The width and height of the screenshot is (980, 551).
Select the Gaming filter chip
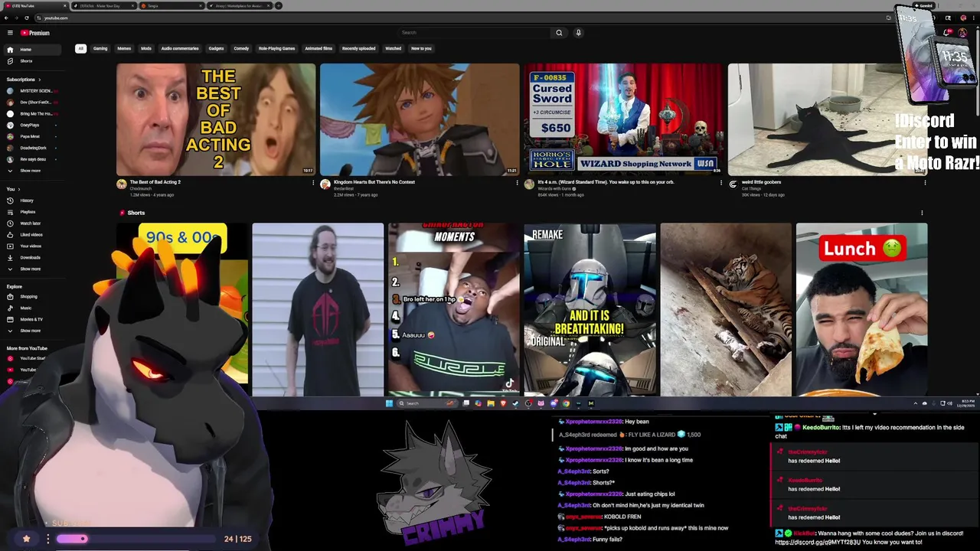pos(100,48)
